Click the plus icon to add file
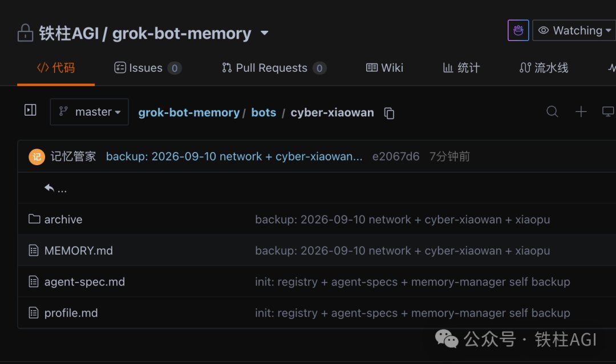This screenshot has width=616, height=364. [581, 112]
